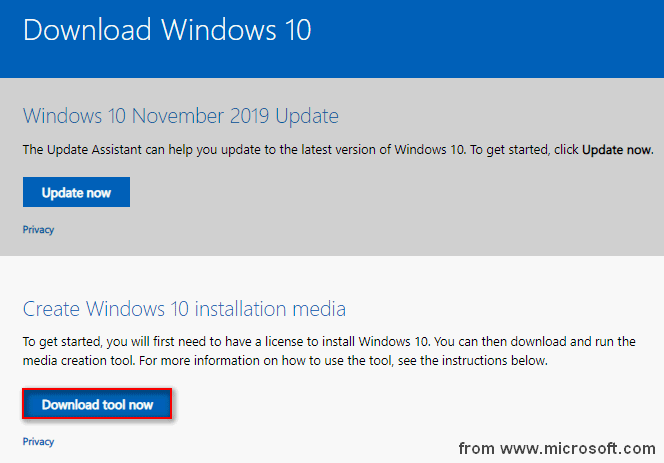Click the number 2019 in the update heading

[249, 116]
